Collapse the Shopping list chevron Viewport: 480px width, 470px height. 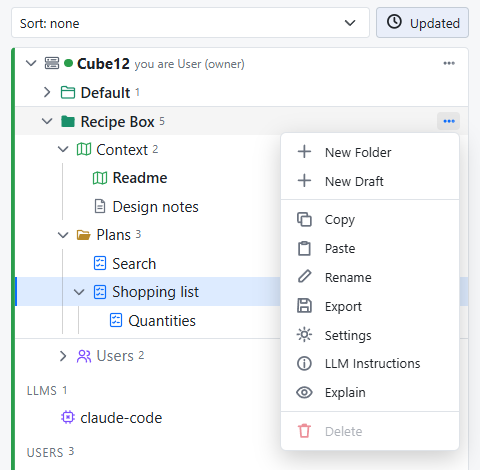pyautogui.click(x=79, y=292)
